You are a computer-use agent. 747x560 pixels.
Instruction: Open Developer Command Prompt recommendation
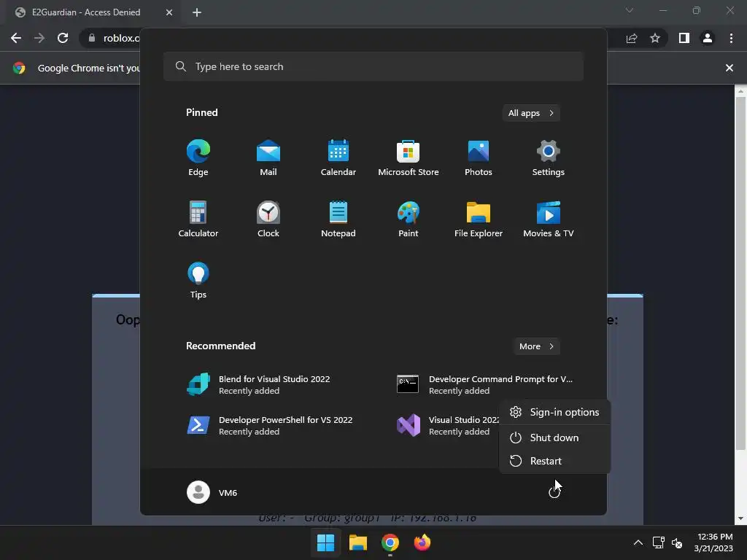[485, 384]
